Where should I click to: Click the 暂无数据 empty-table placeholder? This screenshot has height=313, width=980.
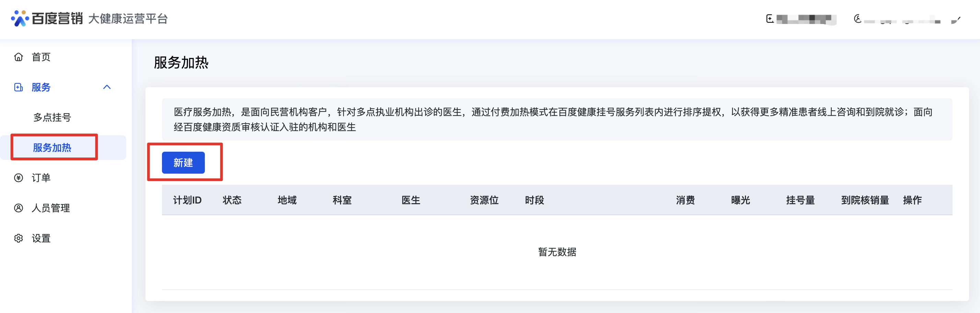coord(557,252)
